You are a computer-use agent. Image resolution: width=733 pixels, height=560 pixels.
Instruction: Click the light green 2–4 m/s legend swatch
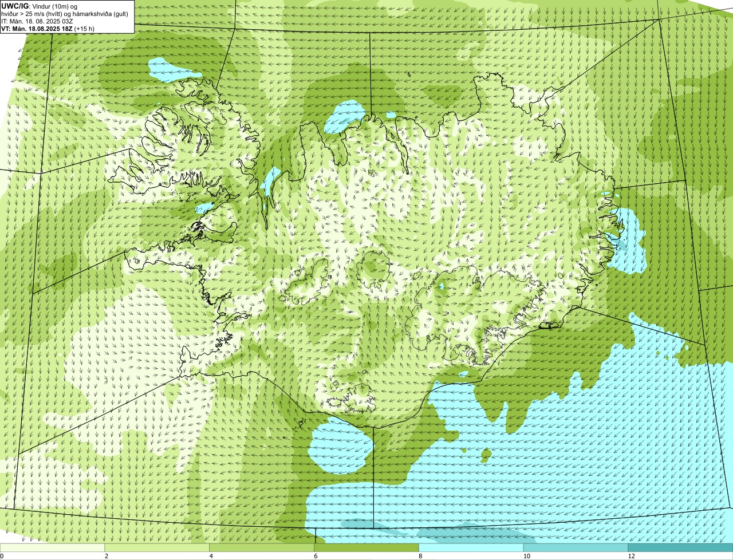coord(158,547)
